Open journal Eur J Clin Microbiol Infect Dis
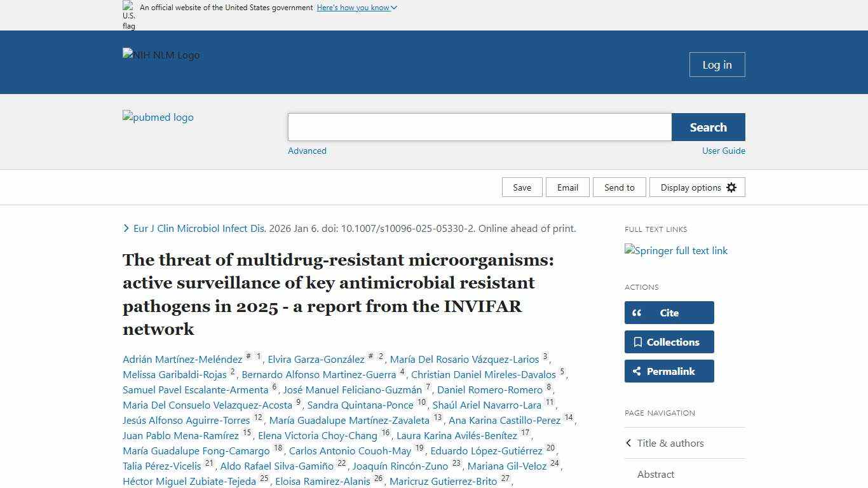The image size is (868, 488). (x=199, y=228)
